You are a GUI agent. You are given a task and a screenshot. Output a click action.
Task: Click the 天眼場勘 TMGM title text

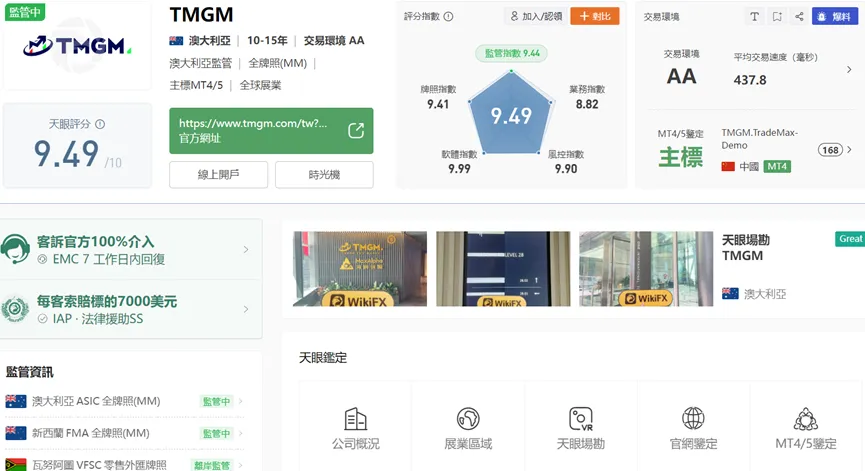(x=746, y=248)
